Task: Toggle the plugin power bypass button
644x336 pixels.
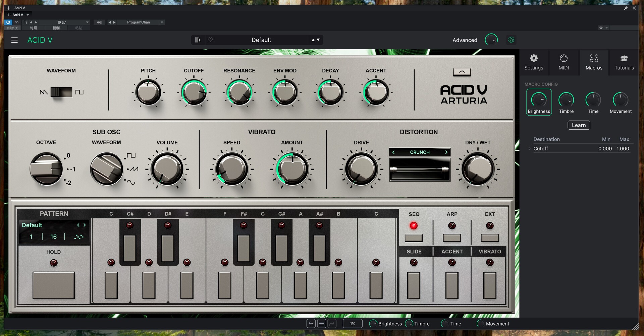Action: 8,22
